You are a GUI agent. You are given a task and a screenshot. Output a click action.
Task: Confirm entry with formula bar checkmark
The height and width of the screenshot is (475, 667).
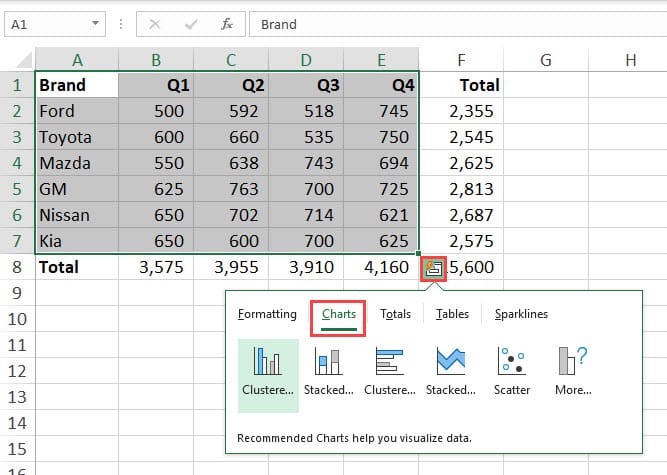pos(190,23)
